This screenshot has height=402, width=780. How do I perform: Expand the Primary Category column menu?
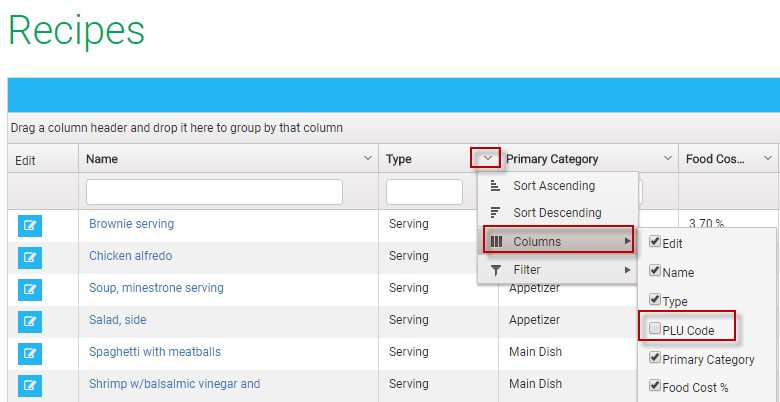(667, 158)
